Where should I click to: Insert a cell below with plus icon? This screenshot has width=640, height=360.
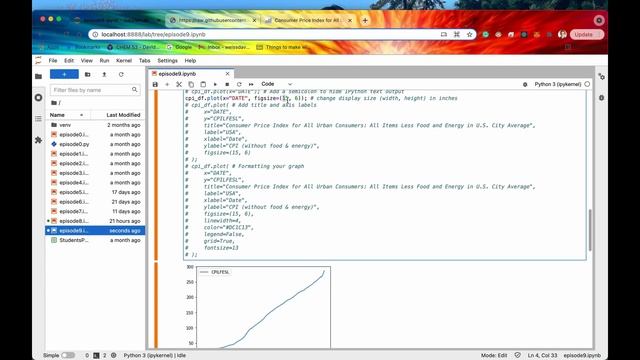(x=167, y=84)
